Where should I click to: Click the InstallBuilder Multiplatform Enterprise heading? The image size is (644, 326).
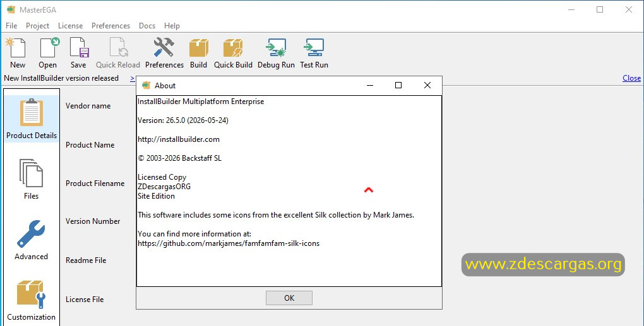point(201,102)
